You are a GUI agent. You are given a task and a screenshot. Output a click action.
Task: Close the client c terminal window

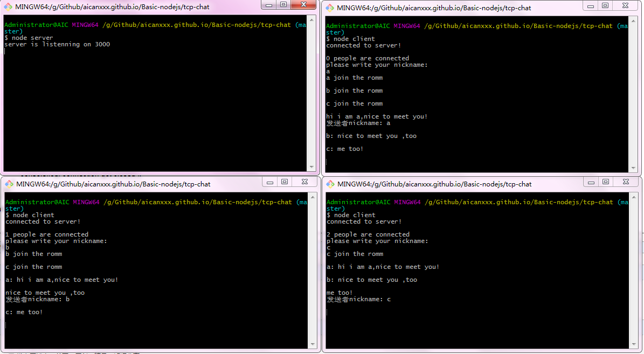(626, 182)
